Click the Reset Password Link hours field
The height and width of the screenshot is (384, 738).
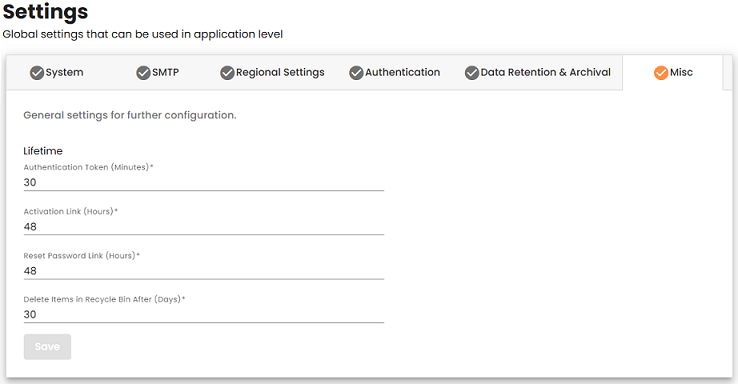coord(204,271)
